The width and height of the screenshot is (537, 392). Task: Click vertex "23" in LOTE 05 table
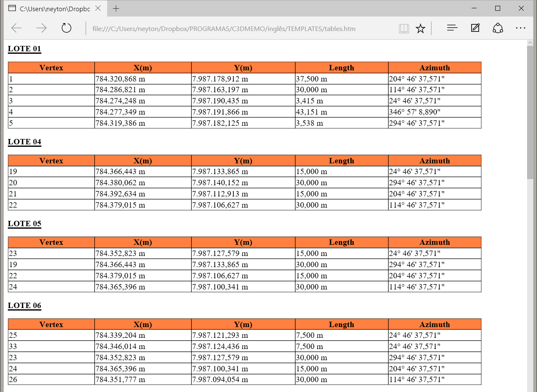coord(51,253)
